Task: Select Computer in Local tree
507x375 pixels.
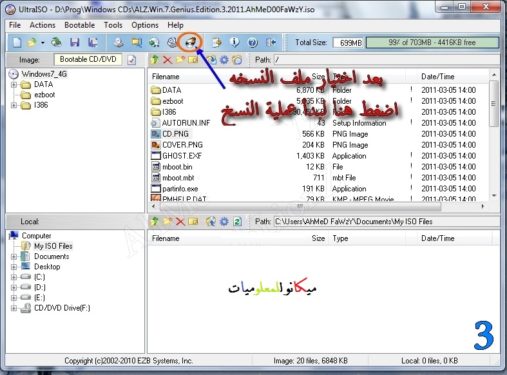Action: (x=36, y=236)
